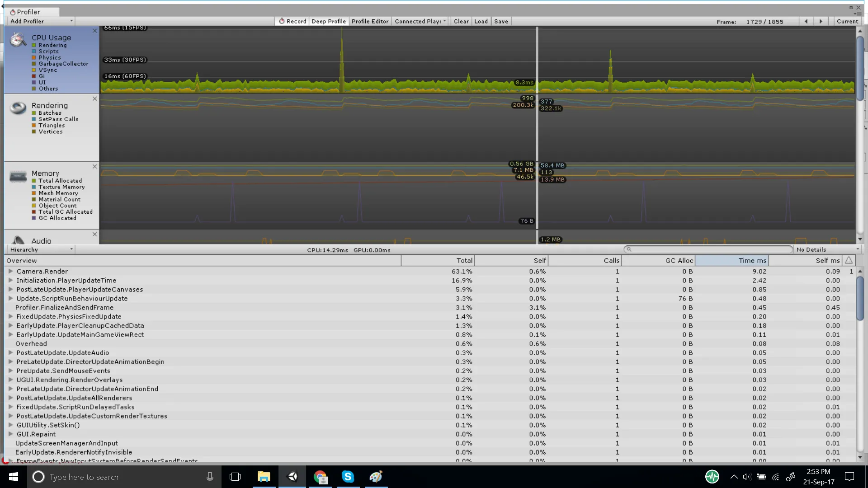Image resolution: width=868 pixels, height=488 pixels.
Task: Click the Rendering profiler icon
Action: (18, 108)
